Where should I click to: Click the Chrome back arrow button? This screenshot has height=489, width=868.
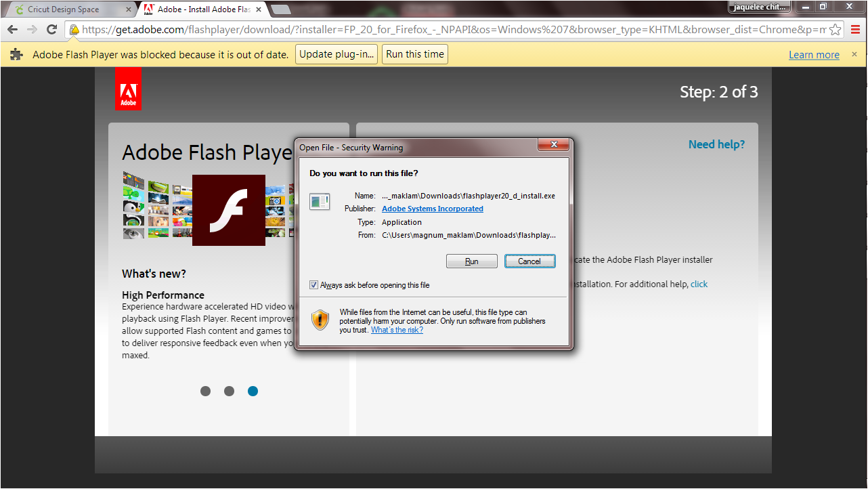point(12,30)
